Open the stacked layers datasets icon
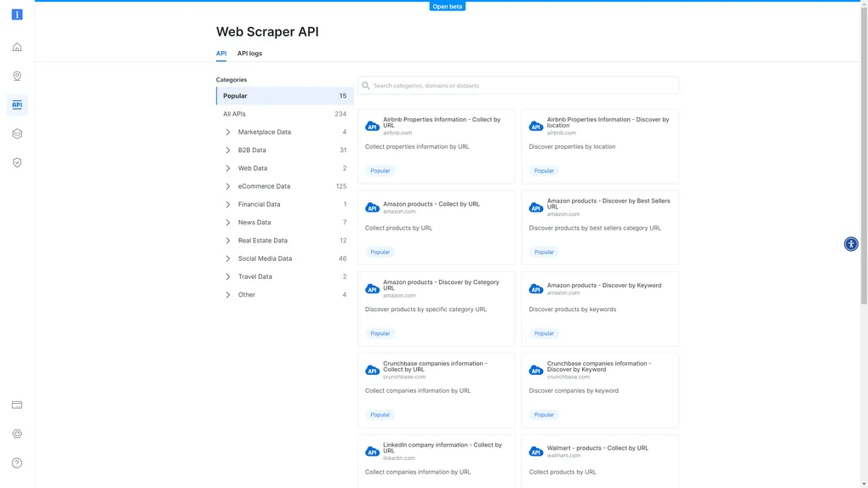This screenshot has width=868, height=488. (x=17, y=133)
